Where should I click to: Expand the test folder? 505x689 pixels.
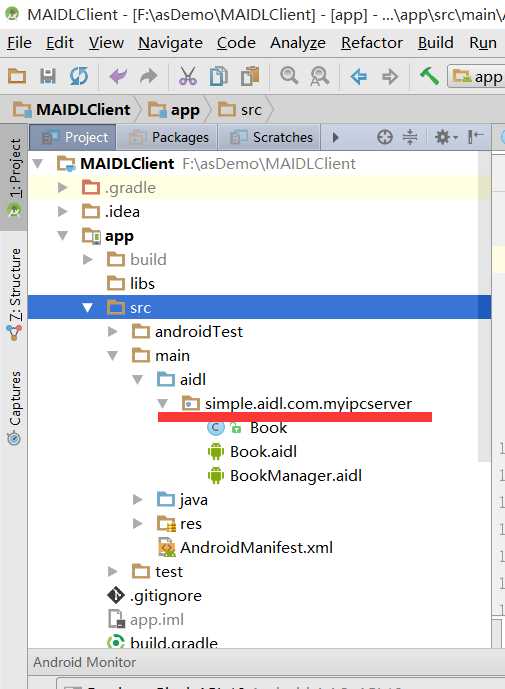113,571
